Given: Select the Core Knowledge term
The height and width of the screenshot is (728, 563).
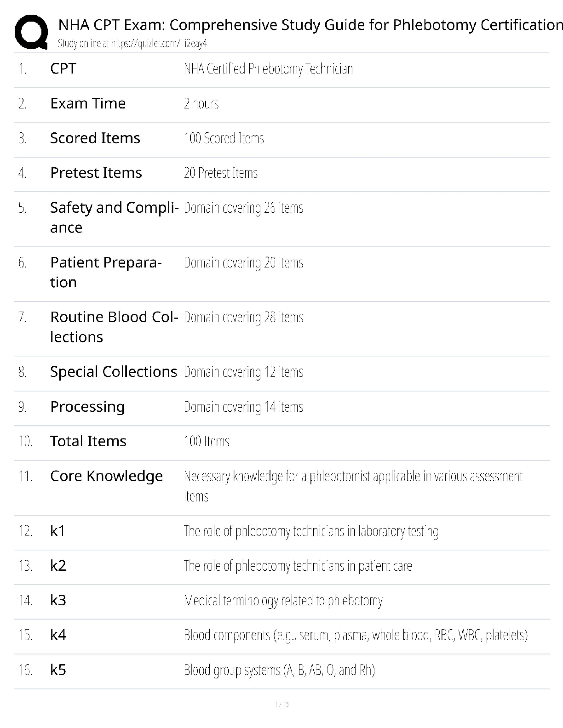Looking at the screenshot, I should point(106,476).
